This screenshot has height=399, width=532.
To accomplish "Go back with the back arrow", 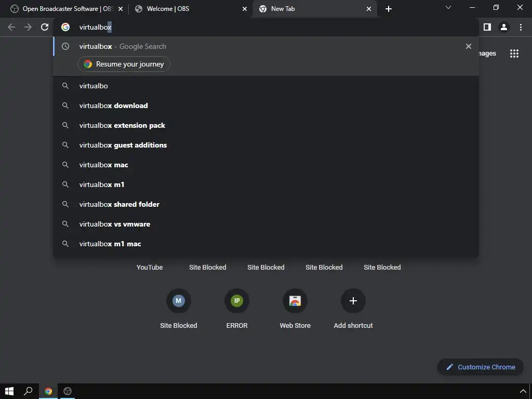I will tap(11, 27).
